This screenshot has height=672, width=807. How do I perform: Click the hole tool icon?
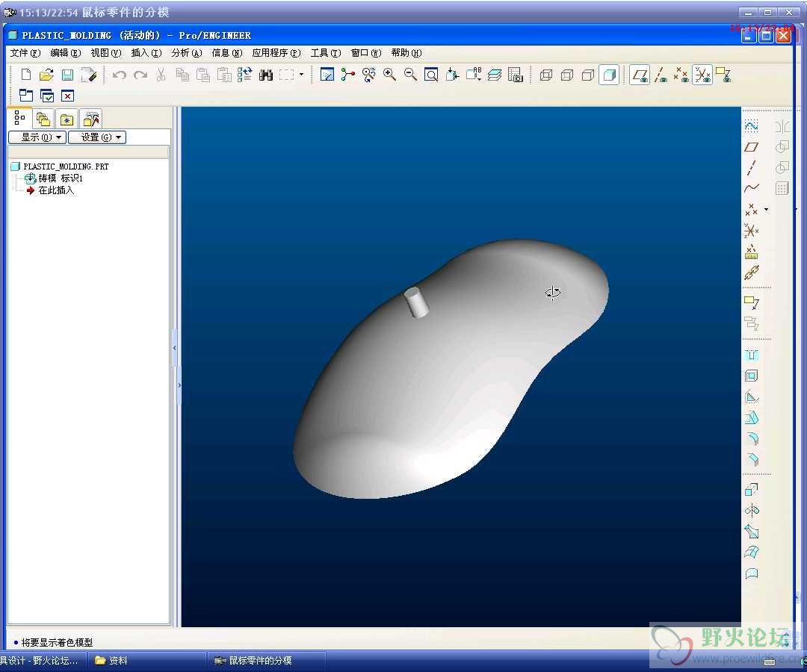[752, 355]
